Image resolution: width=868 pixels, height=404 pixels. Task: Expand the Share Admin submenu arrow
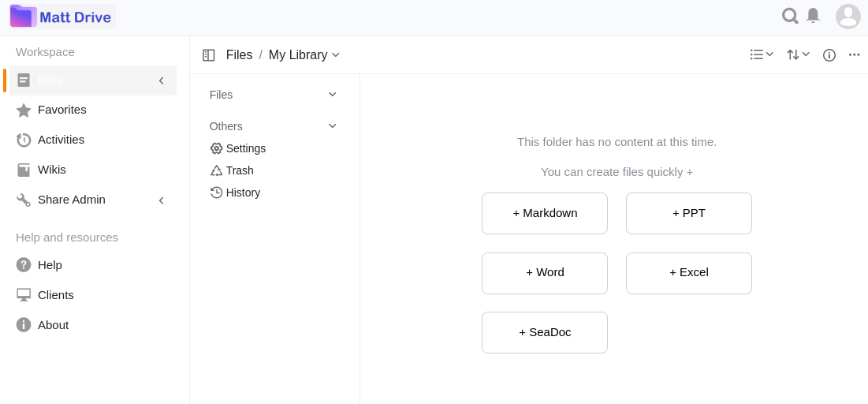tap(162, 200)
